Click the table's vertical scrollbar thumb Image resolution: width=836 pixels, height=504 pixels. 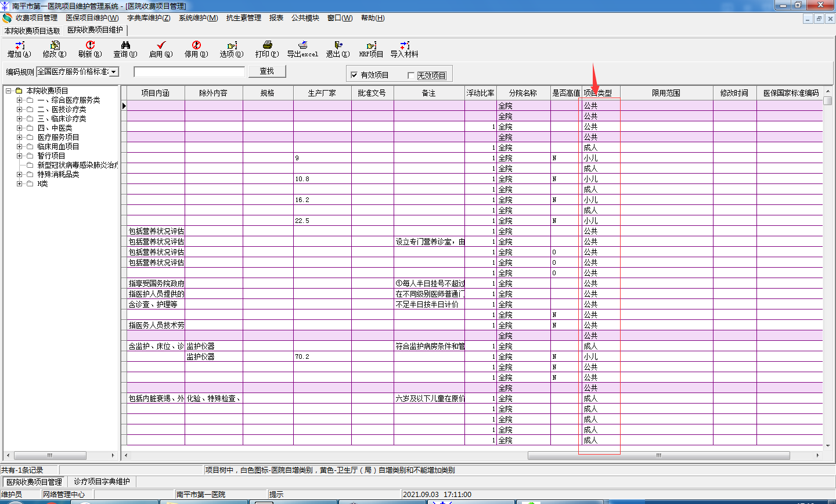828,100
